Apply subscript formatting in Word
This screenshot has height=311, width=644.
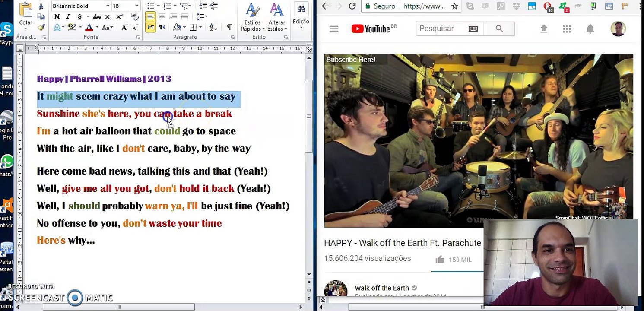click(108, 16)
